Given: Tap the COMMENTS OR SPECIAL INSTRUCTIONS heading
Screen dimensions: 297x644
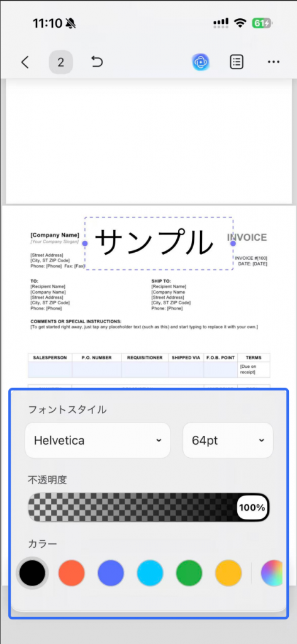Looking at the screenshot, I should click(76, 321).
